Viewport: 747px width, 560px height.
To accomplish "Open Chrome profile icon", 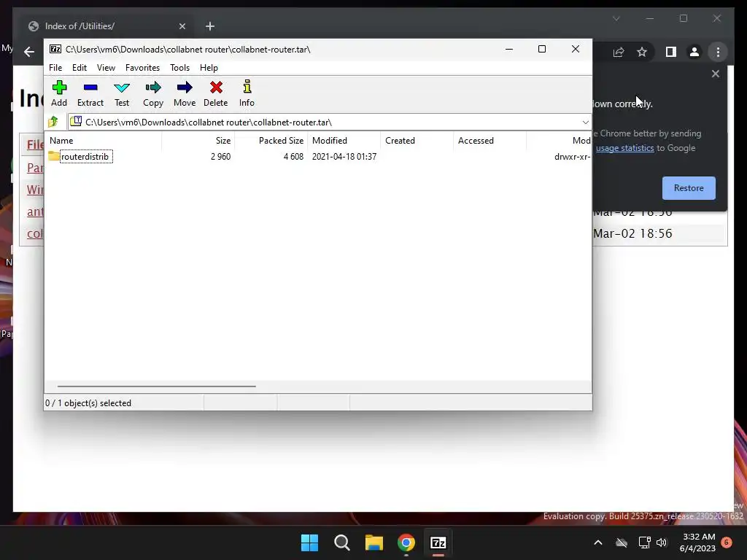I will 694,52.
